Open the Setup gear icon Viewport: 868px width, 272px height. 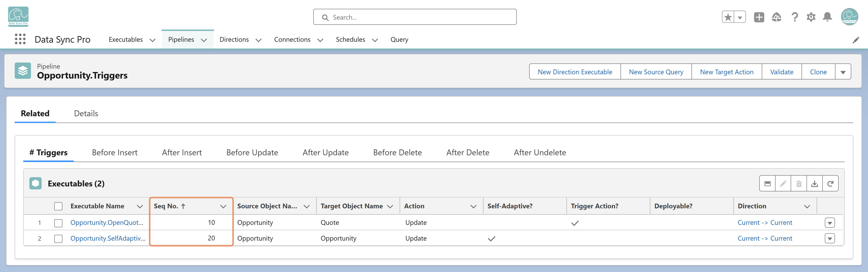coord(811,17)
